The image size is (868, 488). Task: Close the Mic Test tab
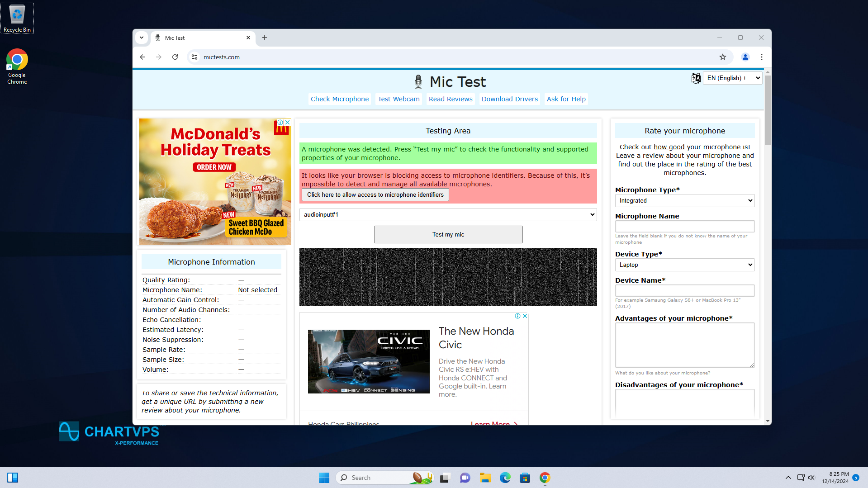point(248,38)
